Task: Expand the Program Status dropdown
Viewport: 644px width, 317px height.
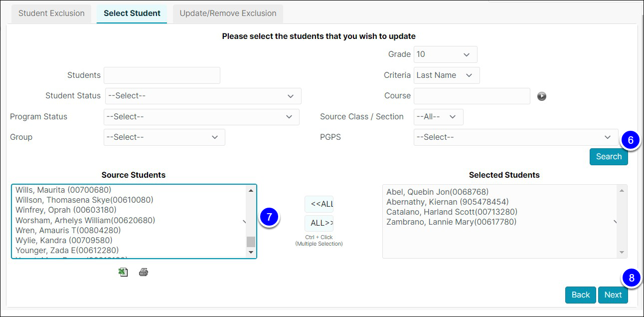Action: pos(201,117)
